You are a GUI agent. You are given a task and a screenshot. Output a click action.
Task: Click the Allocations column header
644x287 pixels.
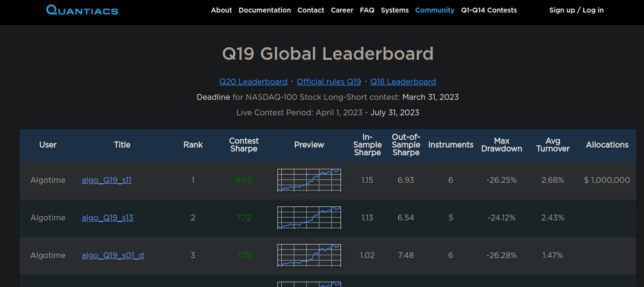click(x=607, y=145)
